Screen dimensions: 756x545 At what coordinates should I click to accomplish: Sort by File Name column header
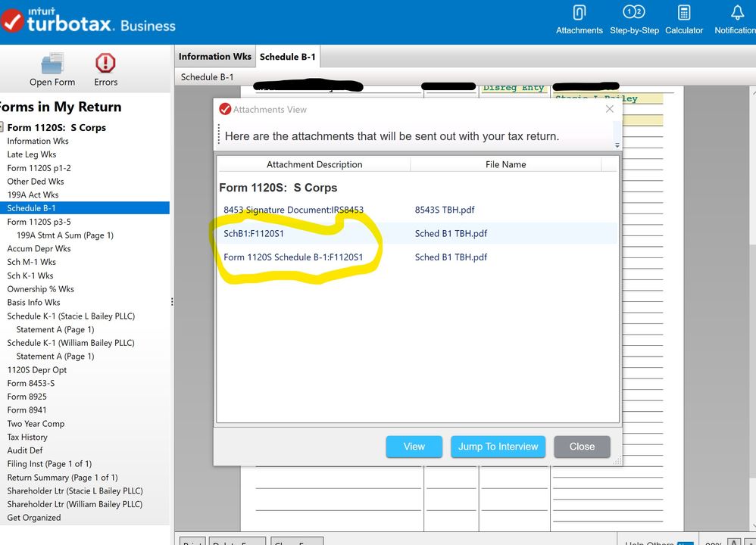[x=506, y=164]
